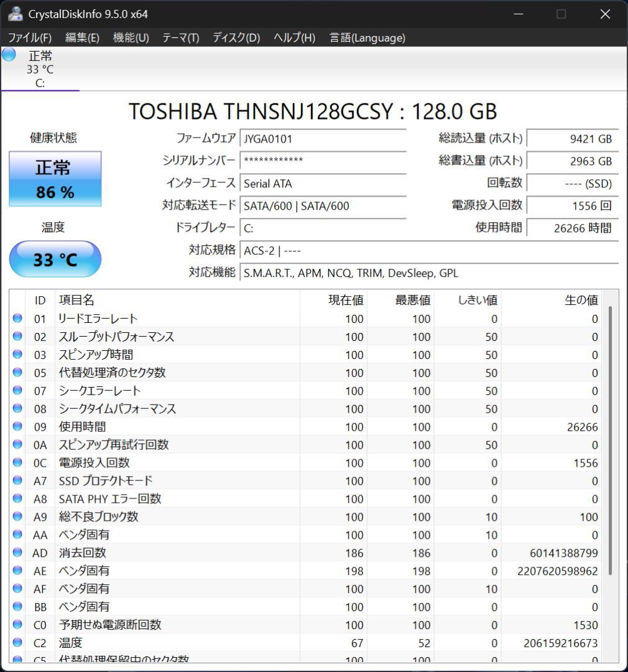Click the 総書込量 value 2963 GB
This screenshot has width=628, height=672.
click(x=572, y=161)
